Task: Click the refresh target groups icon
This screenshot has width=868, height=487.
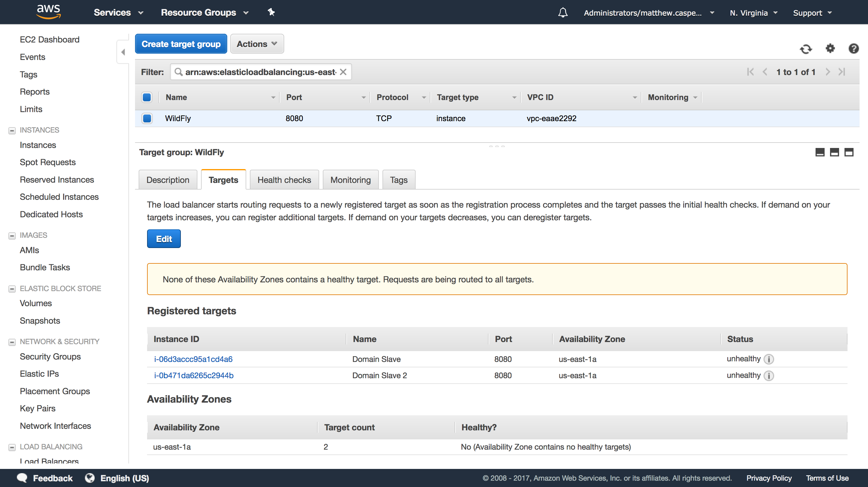Action: pyautogui.click(x=806, y=49)
